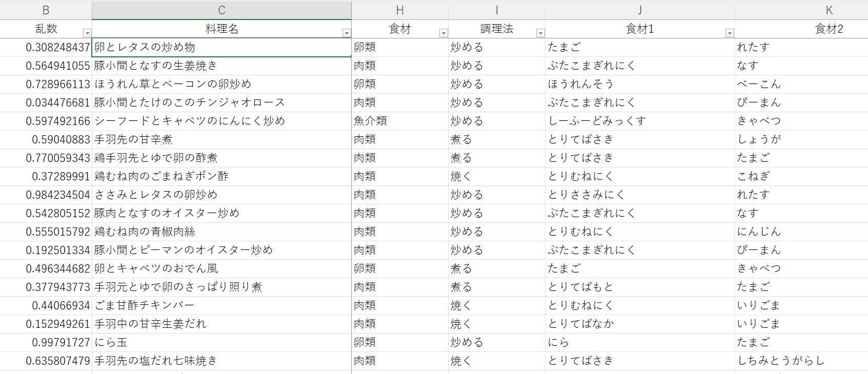This screenshot has height=374, width=868.
Task: Select the 調理法 header cell
Action: click(497, 29)
